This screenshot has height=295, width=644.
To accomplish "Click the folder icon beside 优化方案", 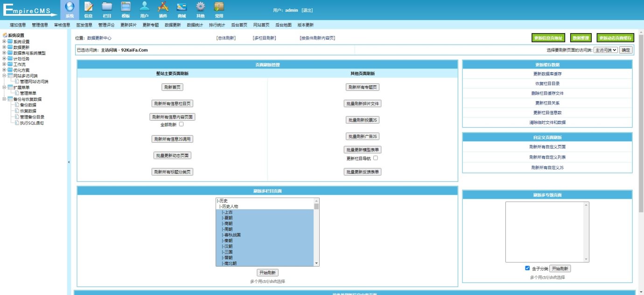I will [x=10, y=70].
